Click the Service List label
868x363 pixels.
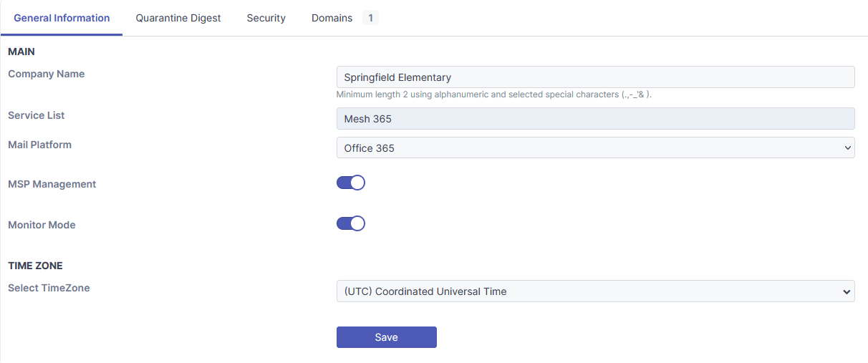pyautogui.click(x=37, y=115)
